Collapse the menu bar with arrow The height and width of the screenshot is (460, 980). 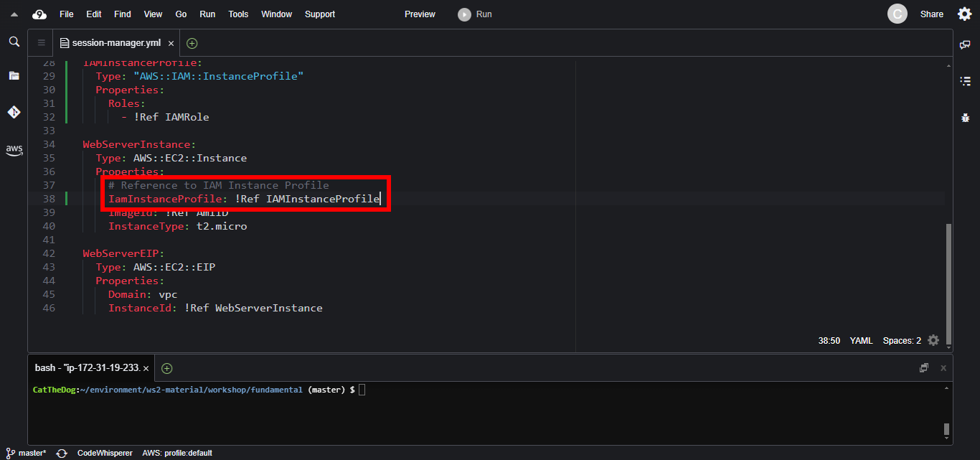pyautogui.click(x=14, y=14)
